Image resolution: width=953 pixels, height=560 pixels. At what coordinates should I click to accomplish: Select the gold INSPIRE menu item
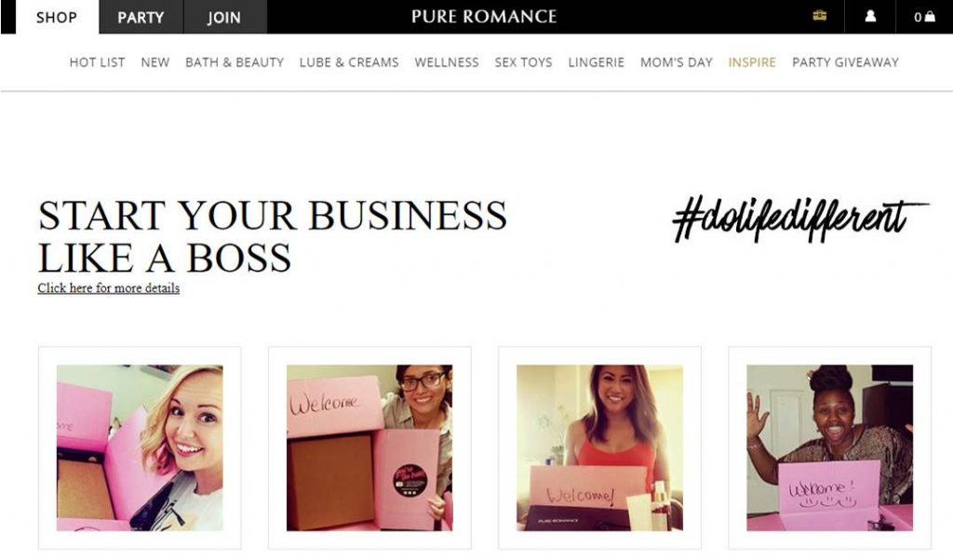click(x=752, y=62)
